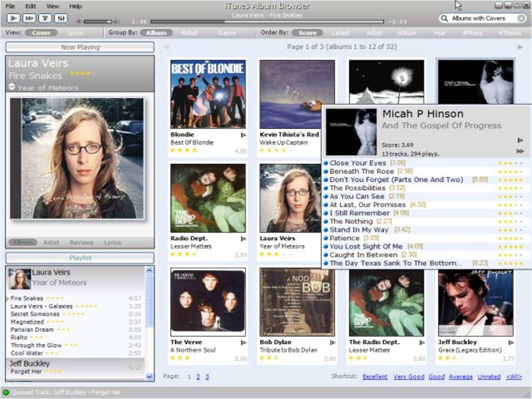Group by Artist
The width and height of the screenshot is (532, 399).
tap(189, 33)
